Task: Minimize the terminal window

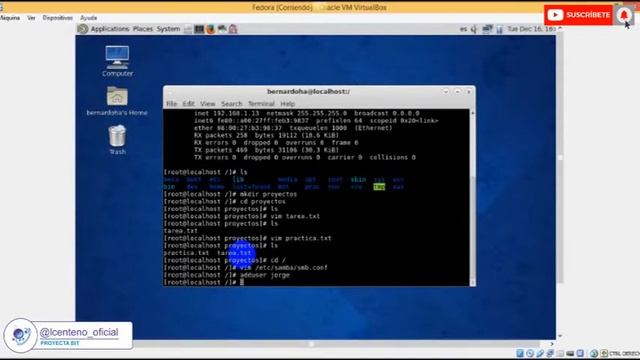Action: 446,92
